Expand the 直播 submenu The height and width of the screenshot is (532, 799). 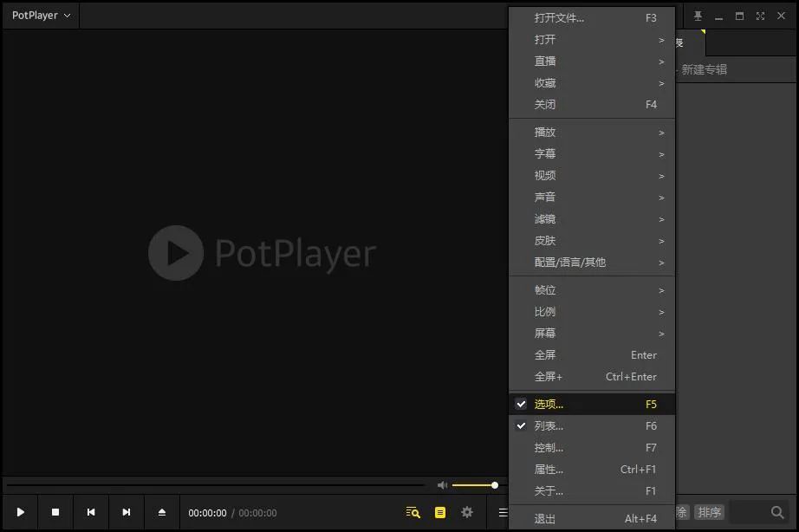(592, 62)
